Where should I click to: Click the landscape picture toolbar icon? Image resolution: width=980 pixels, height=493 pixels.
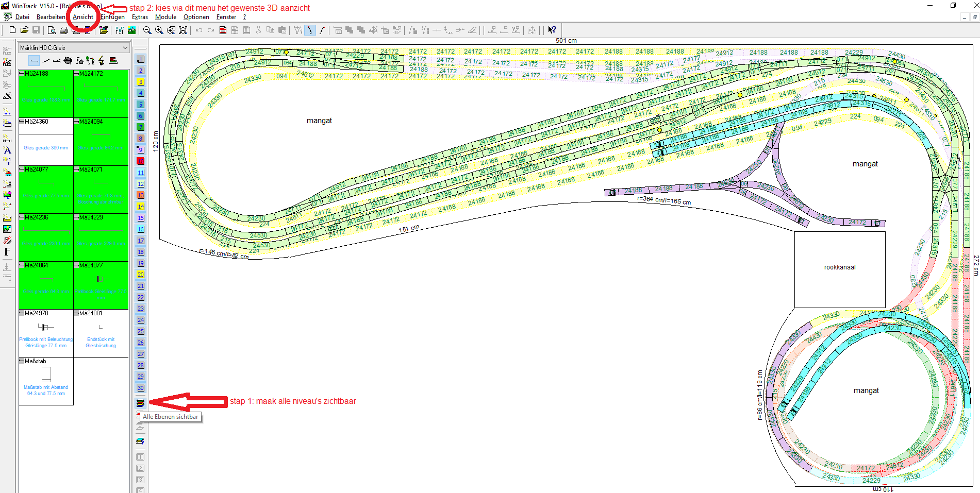coord(131,30)
